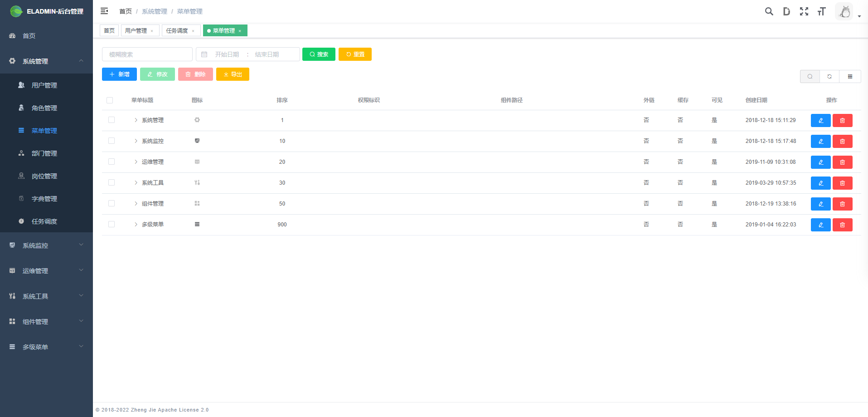This screenshot has height=417, width=868.
Task: Click the 新增 button to add a menu
Action: point(119,74)
